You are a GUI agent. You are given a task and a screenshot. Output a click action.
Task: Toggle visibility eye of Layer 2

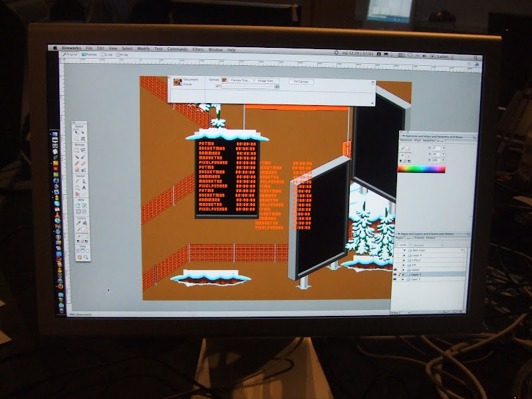(396, 280)
